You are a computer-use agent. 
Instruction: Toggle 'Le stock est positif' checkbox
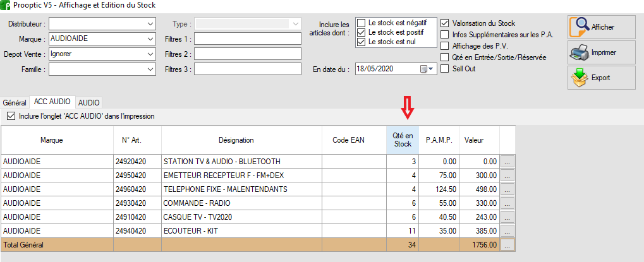tap(361, 32)
